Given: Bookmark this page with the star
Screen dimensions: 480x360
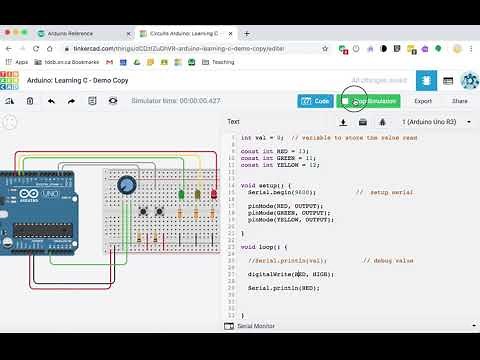Looking at the screenshot, I should (x=325, y=49).
